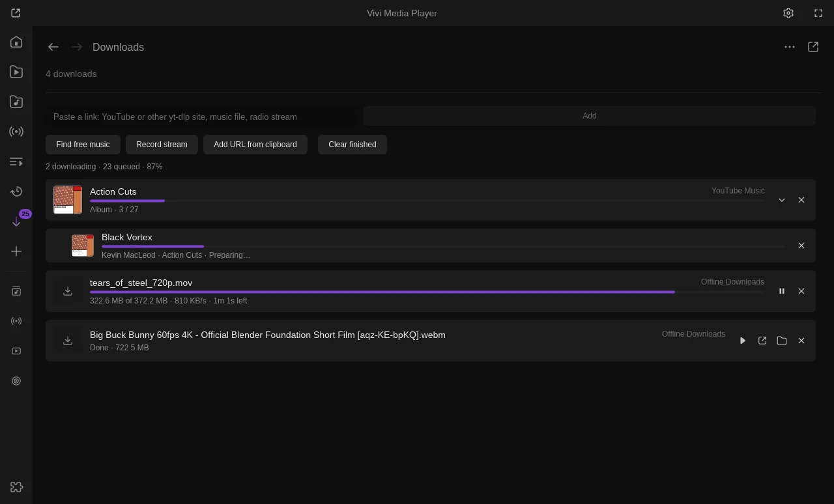Click the Black Vortex progress bar
Image resolution: width=834 pixels, height=504 pixels.
[x=443, y=246]
